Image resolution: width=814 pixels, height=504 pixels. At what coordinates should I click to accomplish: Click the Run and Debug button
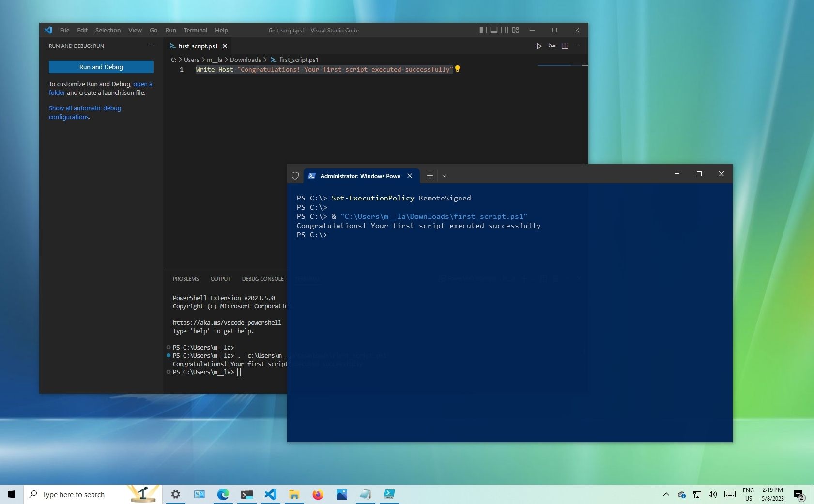tap(101, 67)
